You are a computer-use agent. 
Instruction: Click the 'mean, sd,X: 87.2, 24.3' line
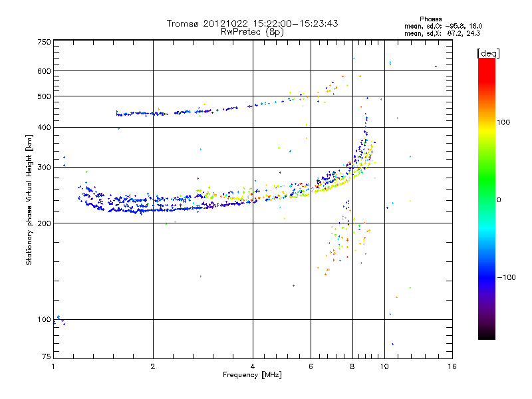[x=442, y=34]
